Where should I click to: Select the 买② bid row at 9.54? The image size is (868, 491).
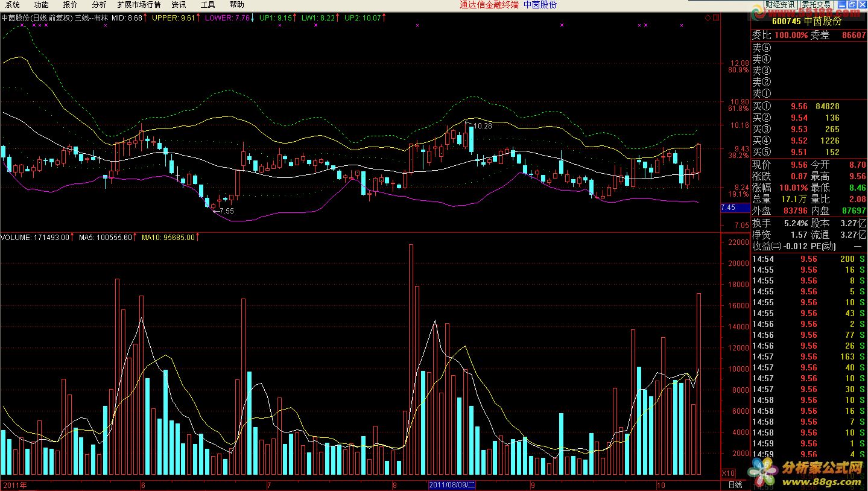[808, 118]
